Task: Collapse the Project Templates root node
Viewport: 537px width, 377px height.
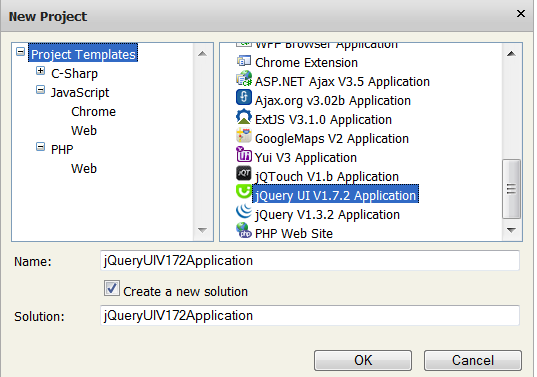Action: click(21, 52)
